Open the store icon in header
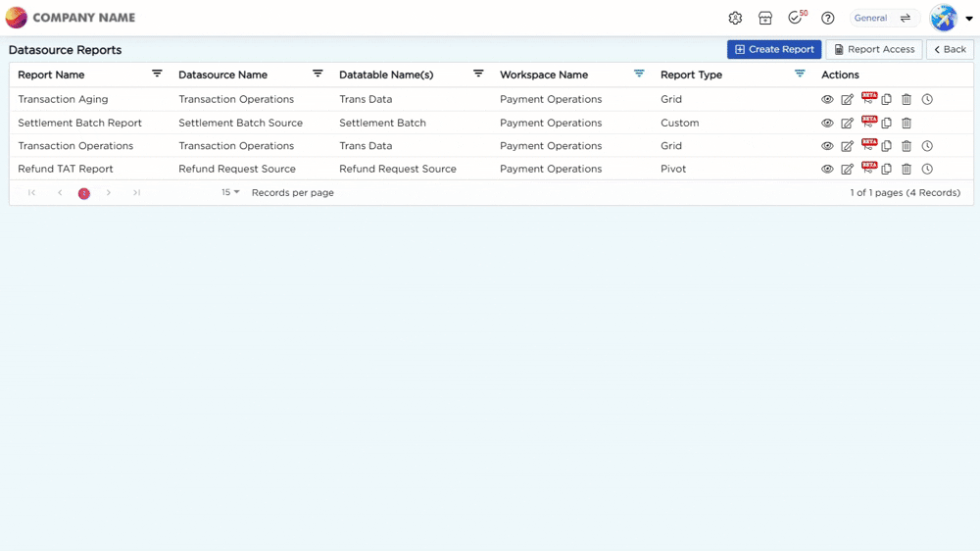Image resolution: width=980 pixels, height=551 pixels. (765, 18)
